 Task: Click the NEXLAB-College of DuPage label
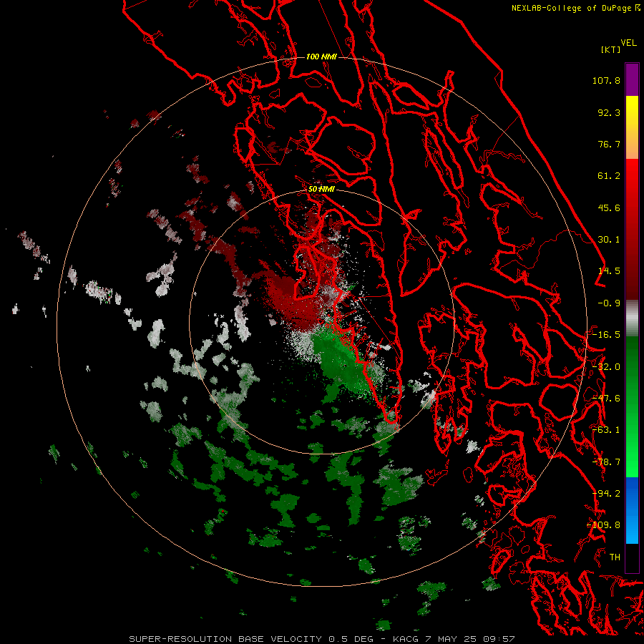(571, 8)
